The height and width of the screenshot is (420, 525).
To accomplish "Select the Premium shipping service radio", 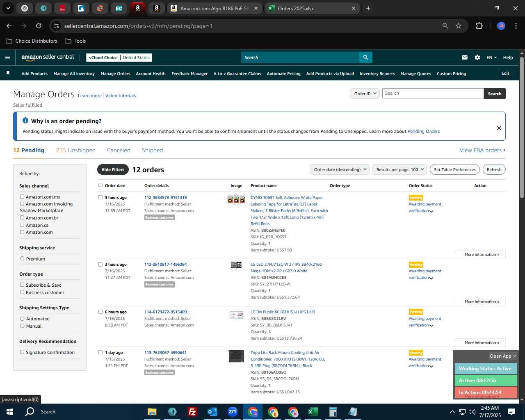I will coord(22,259).
